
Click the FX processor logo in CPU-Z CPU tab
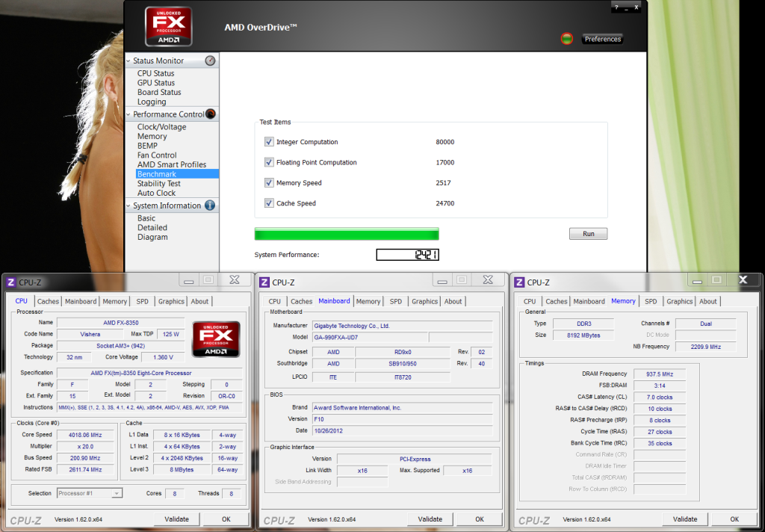pos(216,339)
